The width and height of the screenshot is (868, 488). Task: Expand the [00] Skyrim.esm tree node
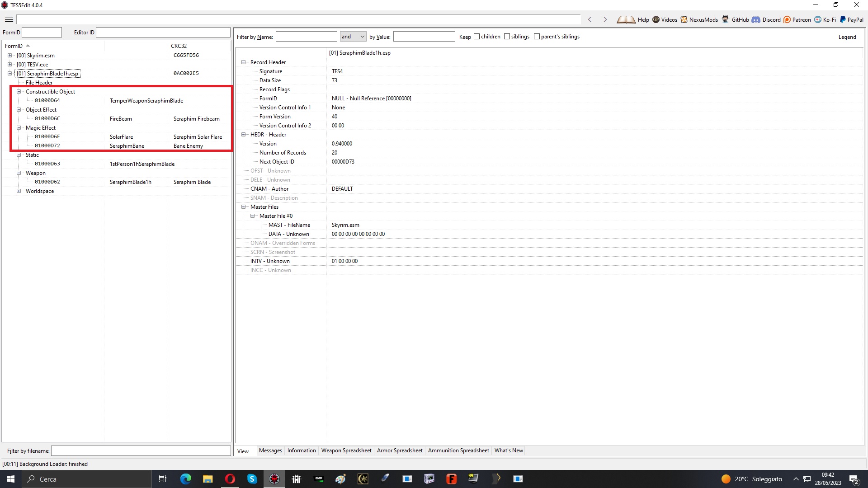[x=9, y=56]
